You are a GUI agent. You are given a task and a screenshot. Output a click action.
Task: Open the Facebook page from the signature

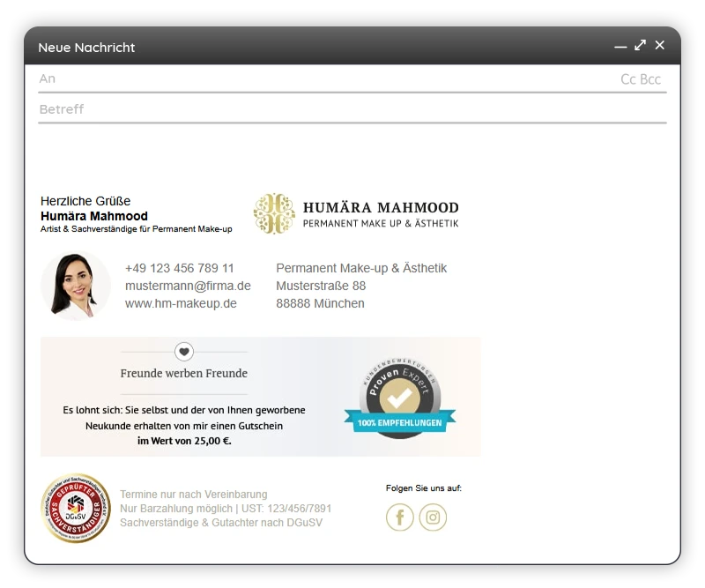point(399,517)
